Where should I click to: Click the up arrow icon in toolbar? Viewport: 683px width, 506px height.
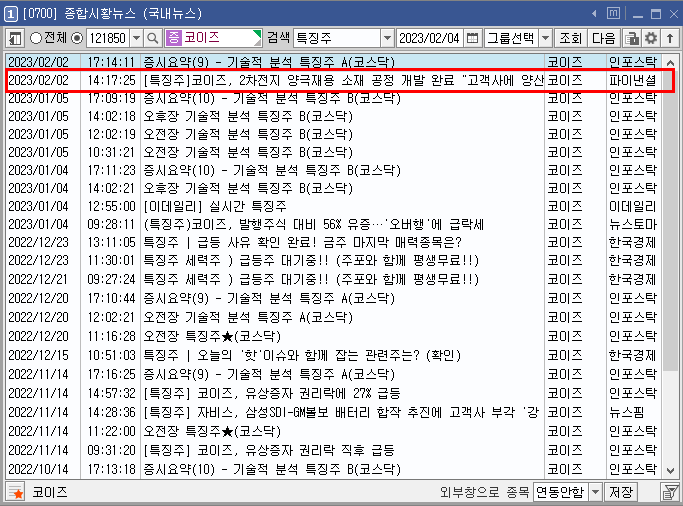[670, 38]
